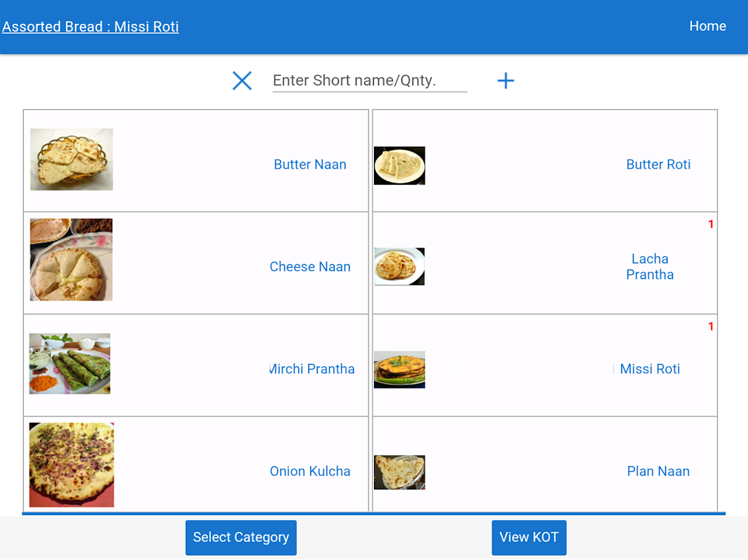
Task: Choose the Onion Kulcha label
Action: 310,471
